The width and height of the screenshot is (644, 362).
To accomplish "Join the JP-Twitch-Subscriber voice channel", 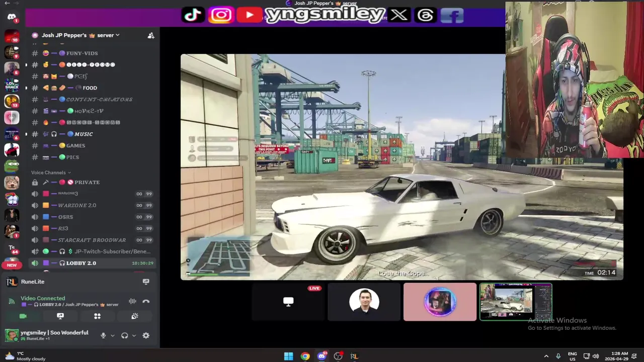I will click(x=92, y=251).
